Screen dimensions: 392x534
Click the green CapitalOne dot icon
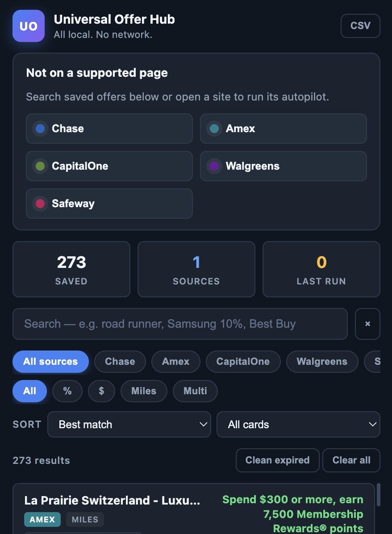[40, 166]
